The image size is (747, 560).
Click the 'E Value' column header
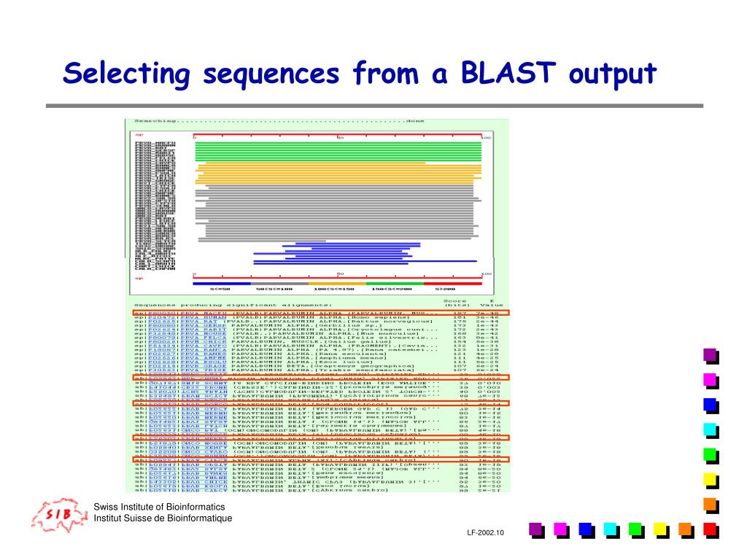[491, 303]
